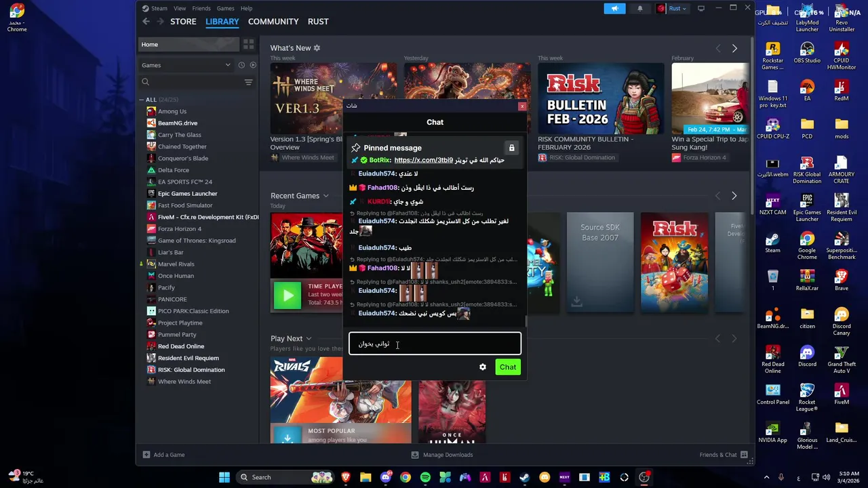Open Manage Downloads in Steam footer
The height and width of the screenshot is (488, 868).
click(x=442, y=455)
